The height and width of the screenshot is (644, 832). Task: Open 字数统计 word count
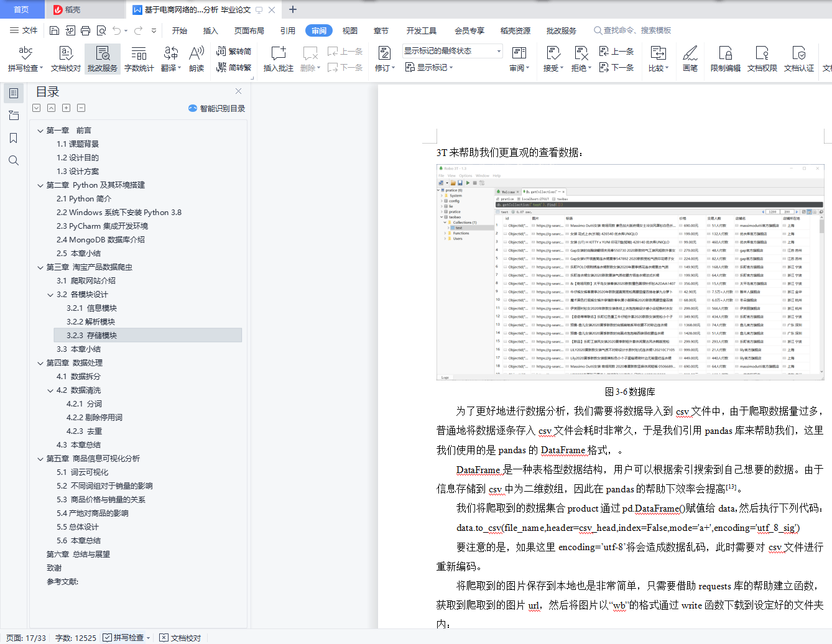point(139,59)
